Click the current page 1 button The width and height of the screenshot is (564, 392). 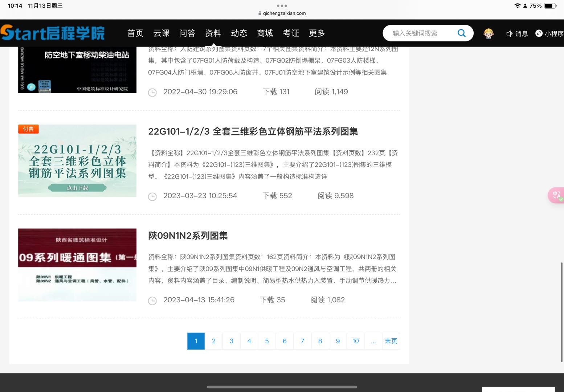(196, 341)
